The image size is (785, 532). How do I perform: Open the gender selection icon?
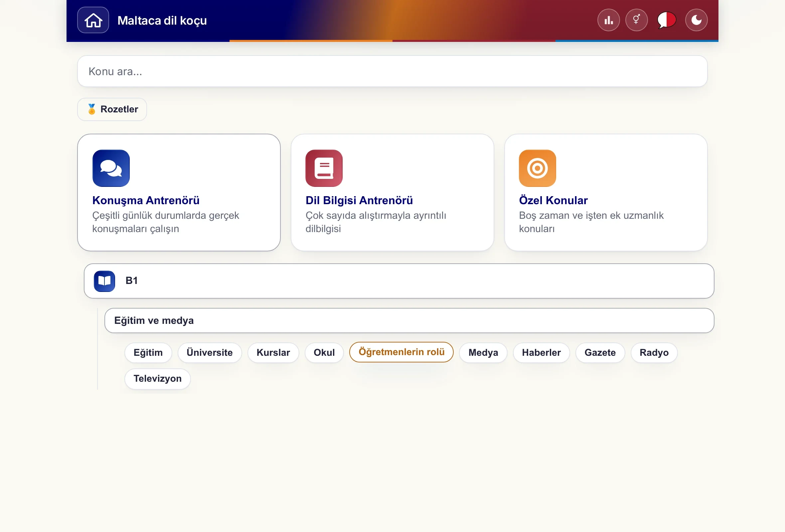tap(636, 20)
